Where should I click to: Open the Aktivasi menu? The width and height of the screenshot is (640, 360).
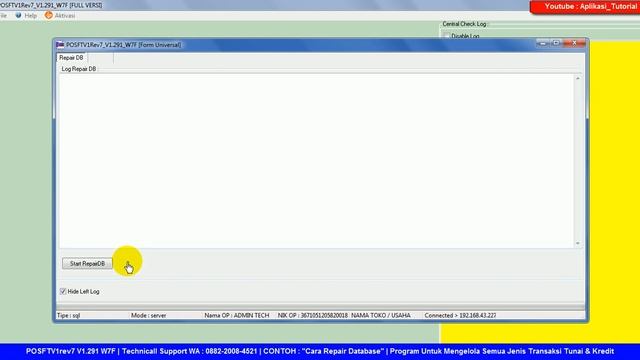click(x=64, y=16)
